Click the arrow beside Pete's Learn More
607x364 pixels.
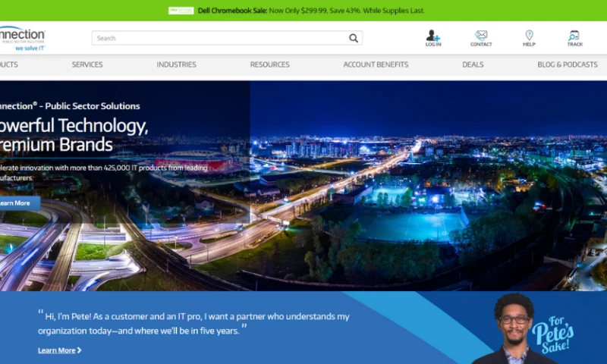80,350
